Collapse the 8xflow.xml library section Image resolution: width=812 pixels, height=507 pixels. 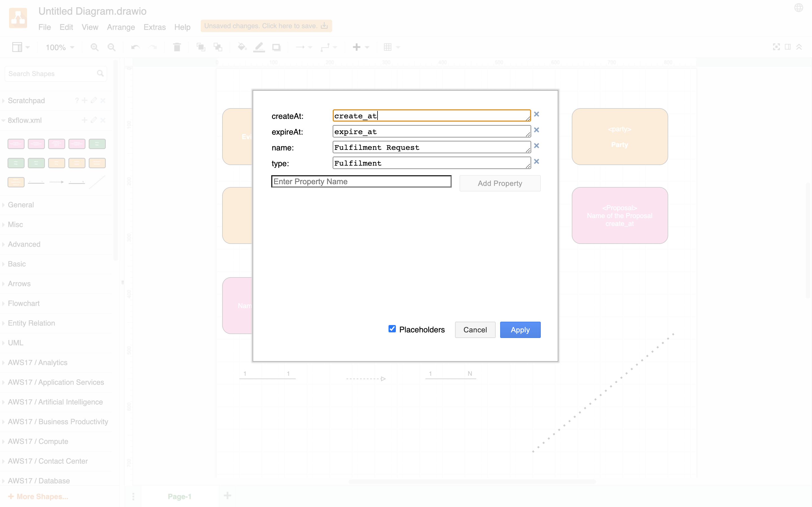click(x=25, y=120)
